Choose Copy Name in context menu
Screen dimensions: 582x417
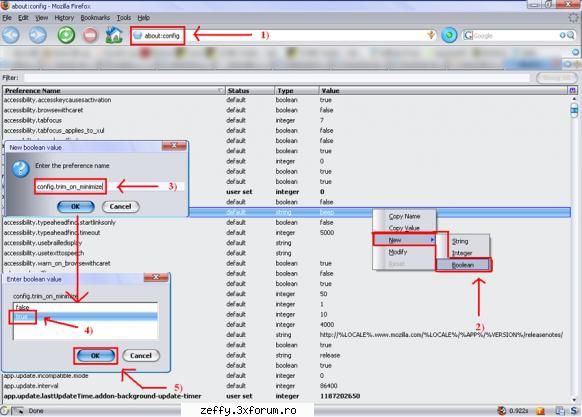(x=404, y=216)
